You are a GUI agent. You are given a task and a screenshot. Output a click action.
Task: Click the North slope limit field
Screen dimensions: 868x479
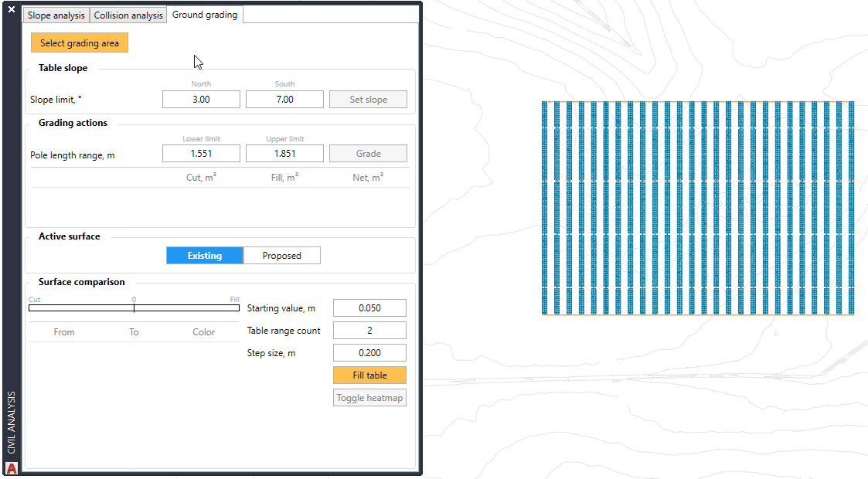[201, 100]
